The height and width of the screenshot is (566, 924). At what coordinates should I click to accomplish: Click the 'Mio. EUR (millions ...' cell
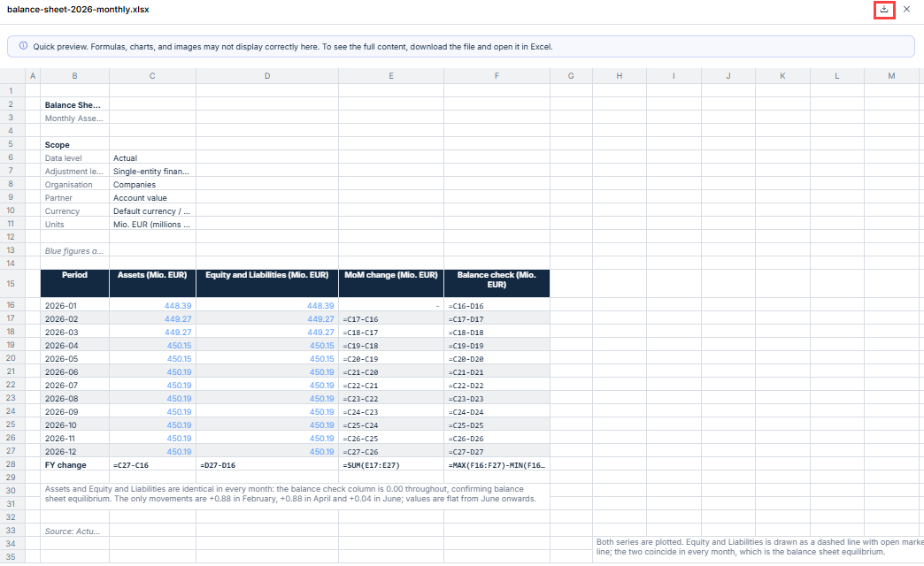point(152,225)
